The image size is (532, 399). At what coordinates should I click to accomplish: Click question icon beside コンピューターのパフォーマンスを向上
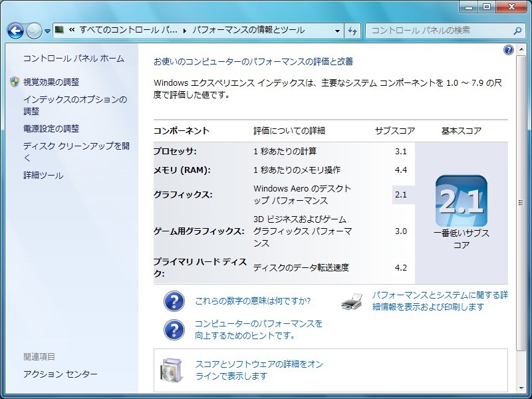[174, 330]
